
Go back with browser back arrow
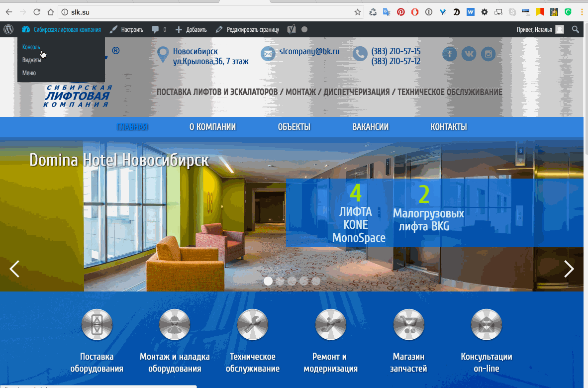[x=8, y=12]
